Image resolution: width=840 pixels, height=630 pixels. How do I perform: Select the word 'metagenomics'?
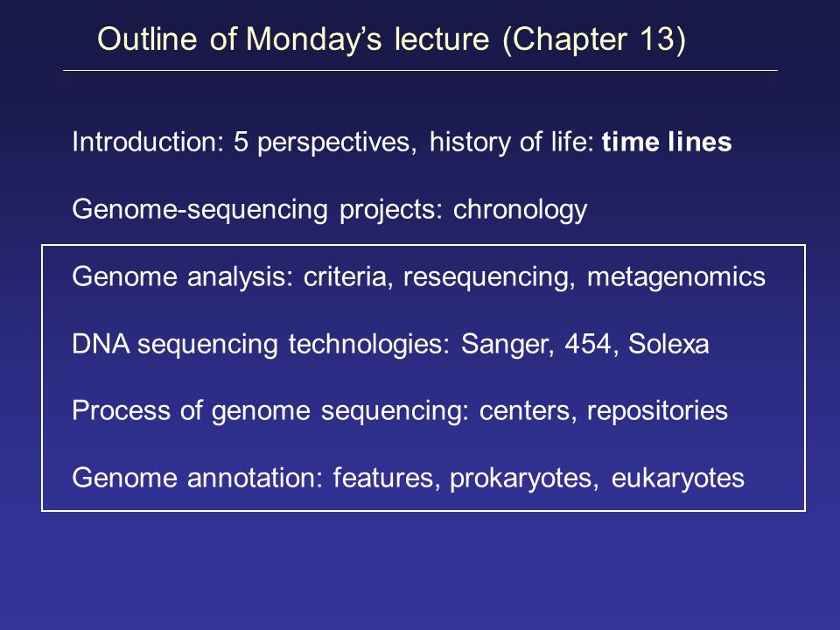[676, 277]
